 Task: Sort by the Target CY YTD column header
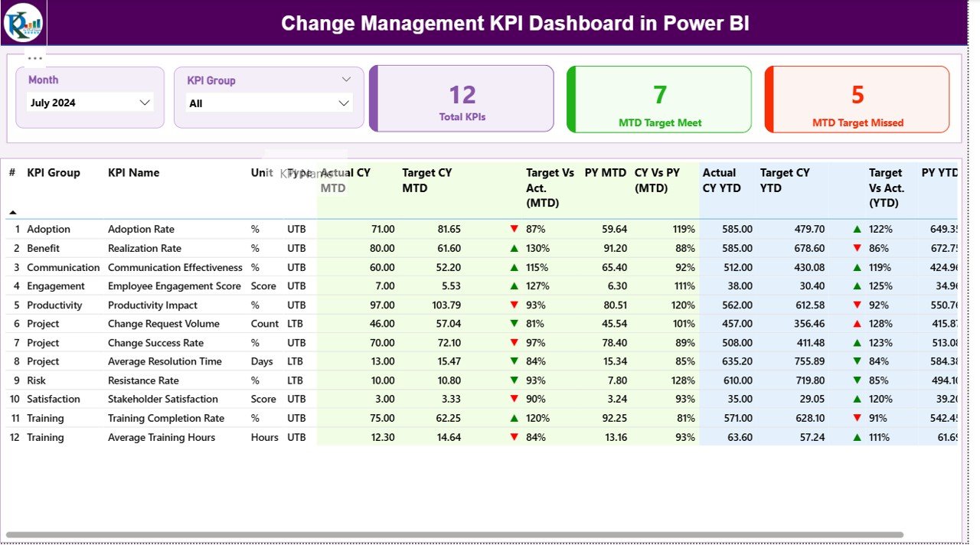pos(785,181)
